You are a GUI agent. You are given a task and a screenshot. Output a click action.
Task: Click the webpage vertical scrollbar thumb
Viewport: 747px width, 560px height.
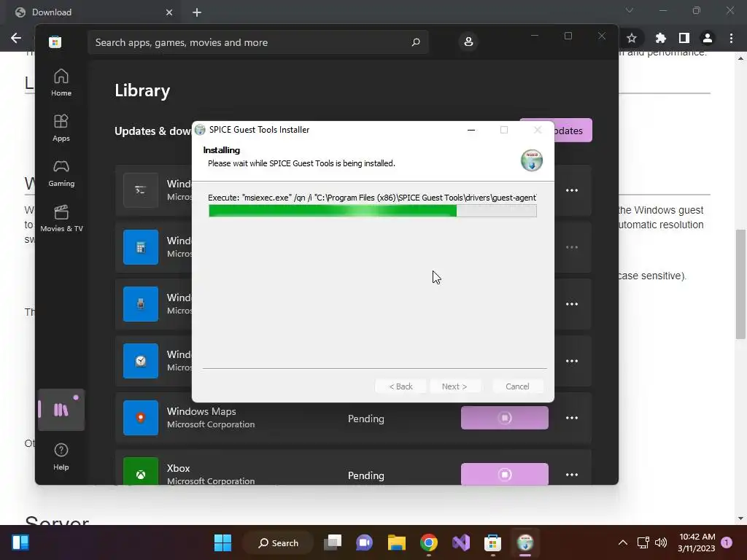[740, 284]
